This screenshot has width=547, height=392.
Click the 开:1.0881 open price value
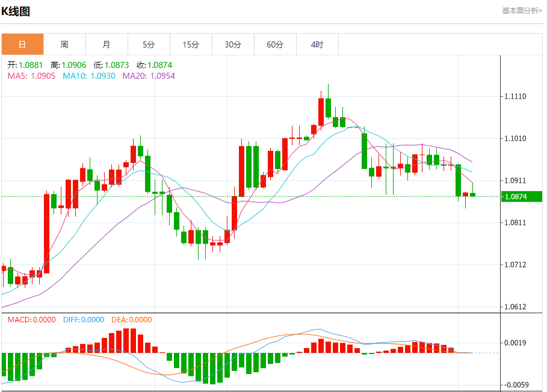pos(25,65)
